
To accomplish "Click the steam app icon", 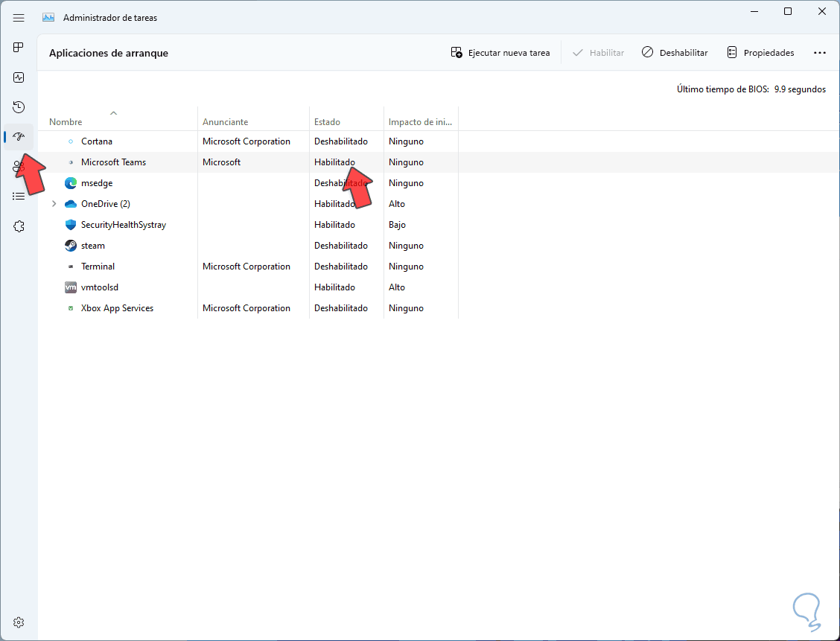I will coord(71,246).
